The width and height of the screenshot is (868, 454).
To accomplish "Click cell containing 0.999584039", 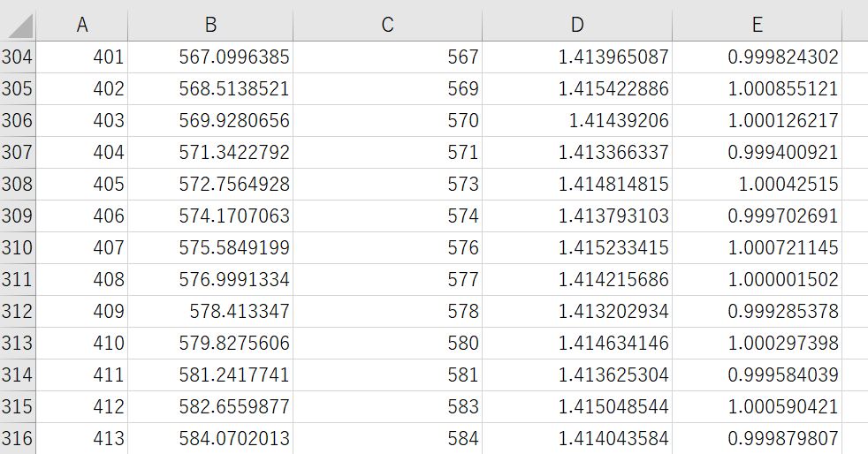I will [x=758, y=375].
